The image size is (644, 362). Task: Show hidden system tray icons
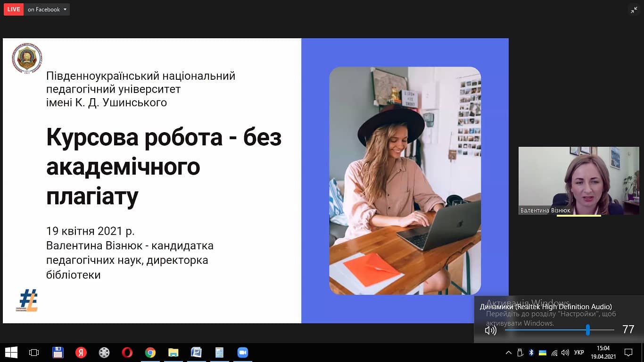508,353
